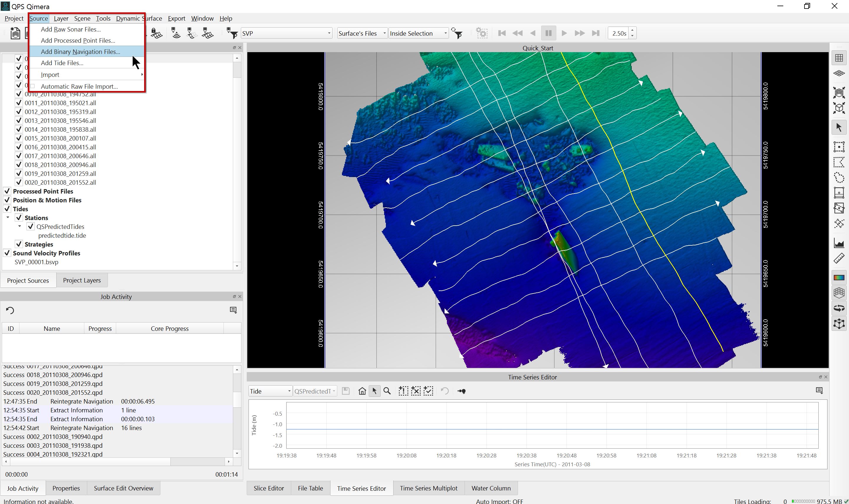Open the Water Column tab
The image size is (849, 504).
tap(491, 488)
